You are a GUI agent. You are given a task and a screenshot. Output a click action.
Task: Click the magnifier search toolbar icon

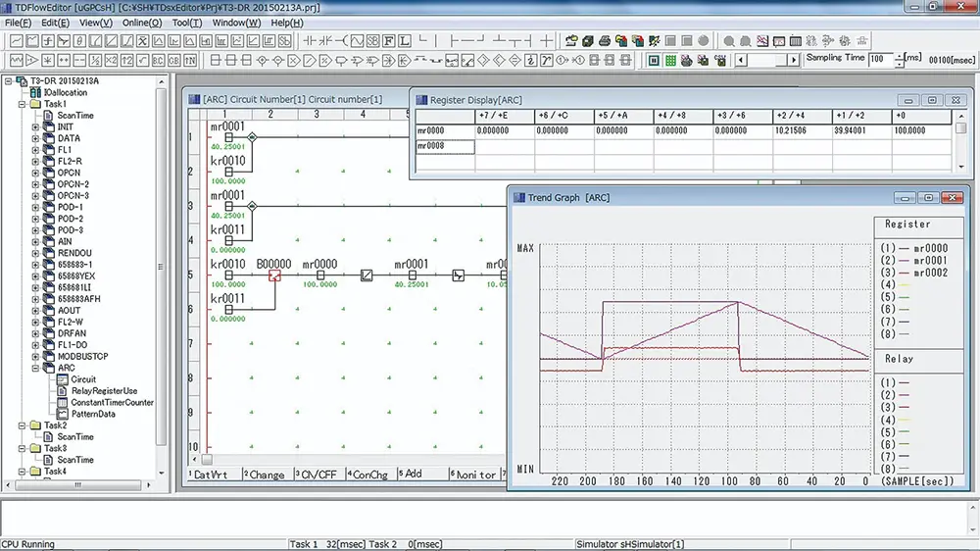[x=729, y=41]
